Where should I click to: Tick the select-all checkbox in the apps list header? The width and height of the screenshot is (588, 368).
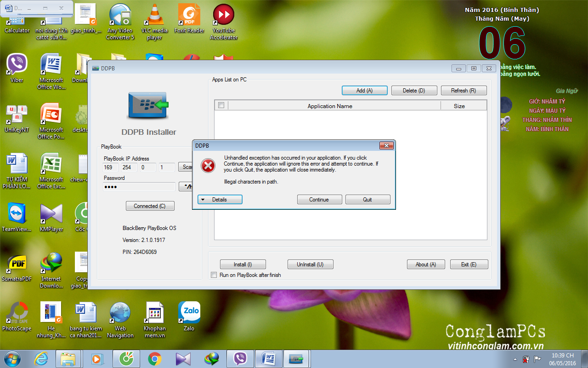(221, 105)
